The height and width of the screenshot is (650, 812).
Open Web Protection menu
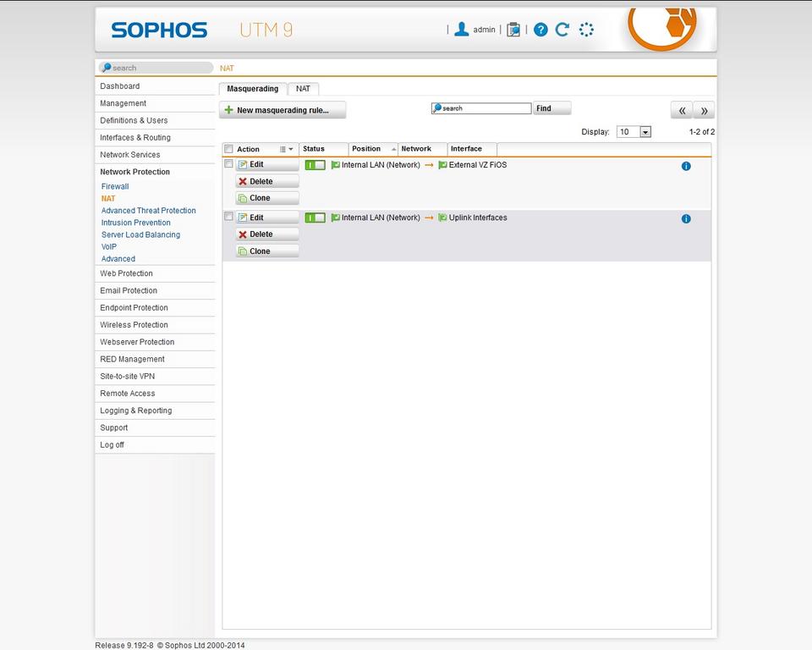[x=155, y=273]
